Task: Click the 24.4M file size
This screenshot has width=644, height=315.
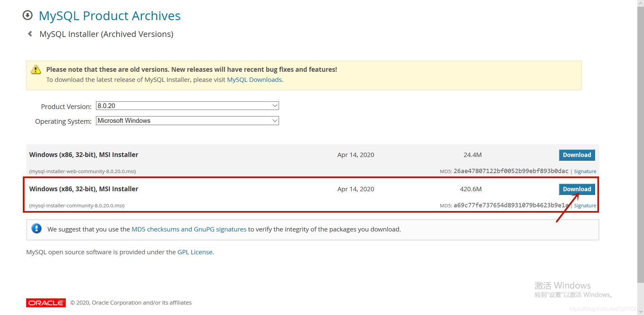Action: (472, 155)
